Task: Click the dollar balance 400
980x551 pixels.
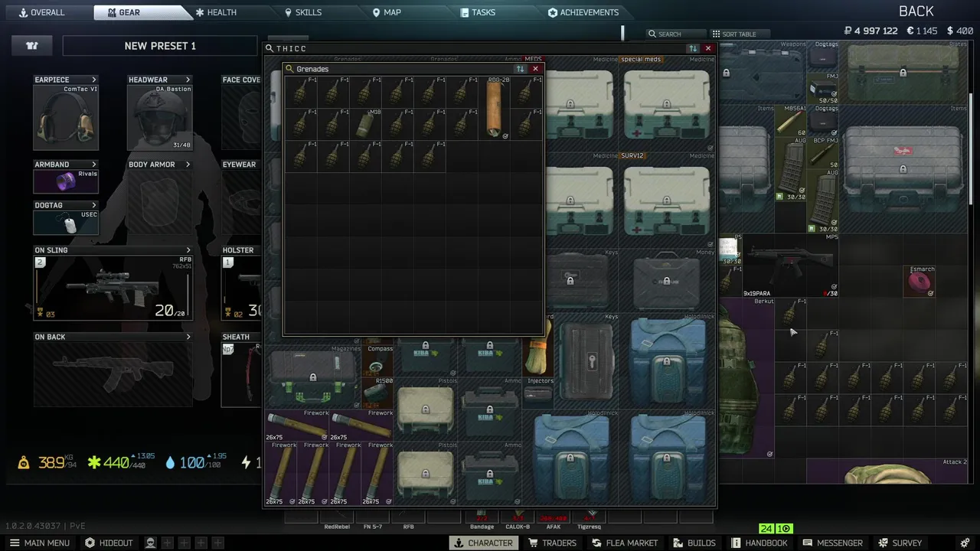Action: coord(960,31)
